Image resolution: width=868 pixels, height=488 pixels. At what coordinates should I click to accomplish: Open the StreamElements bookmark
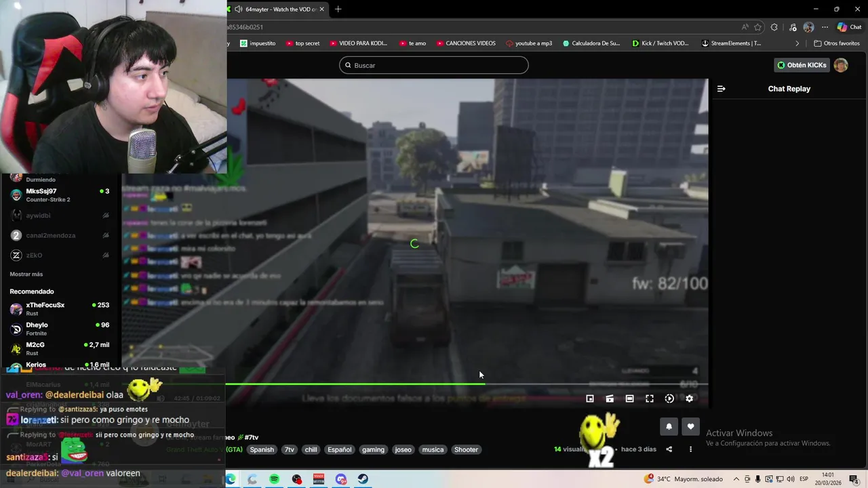click(731, 43)
